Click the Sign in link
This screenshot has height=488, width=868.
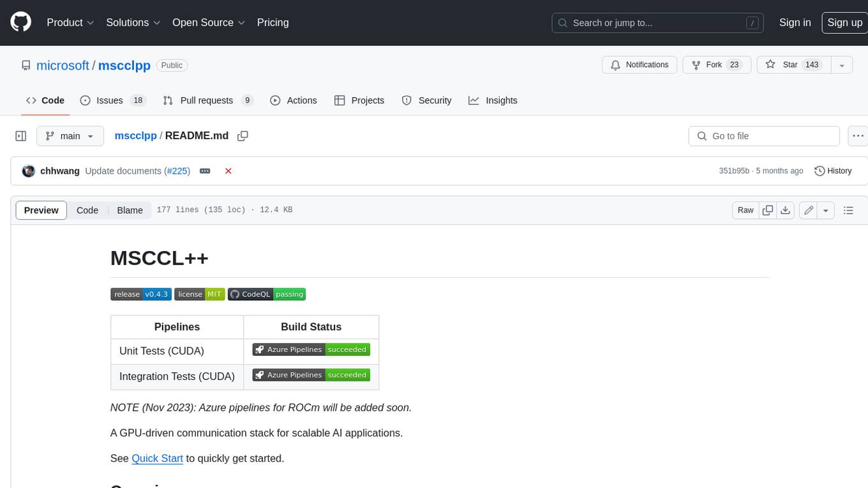pyautogui.click(x=795, y=22)
